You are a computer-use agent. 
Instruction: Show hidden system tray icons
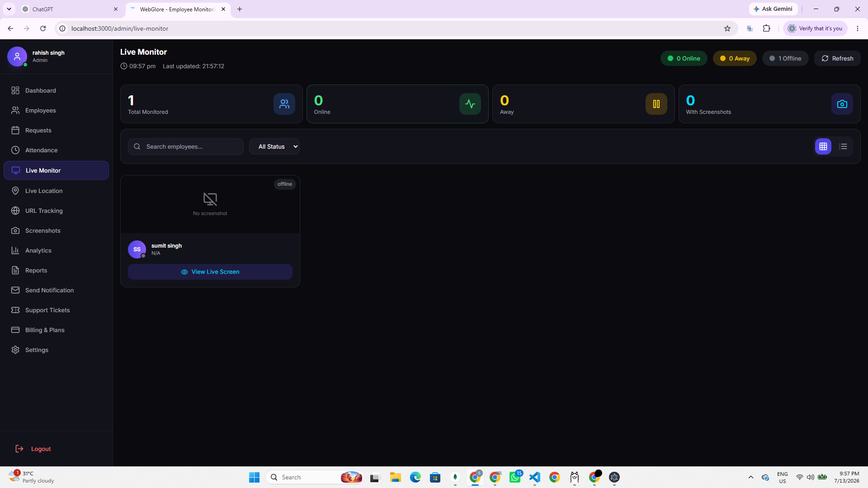[751, 477]
